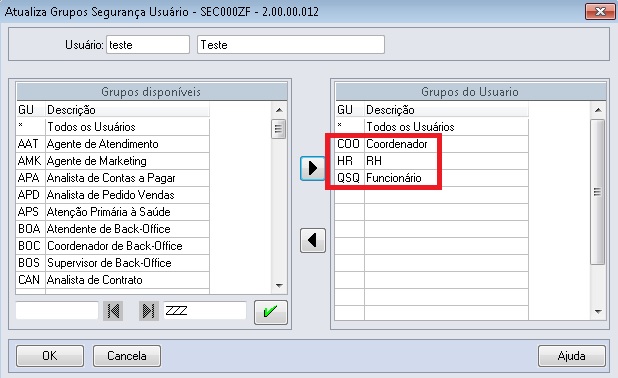Open Ajuda help button
This screenshot has width=618, height=378.
571,356
